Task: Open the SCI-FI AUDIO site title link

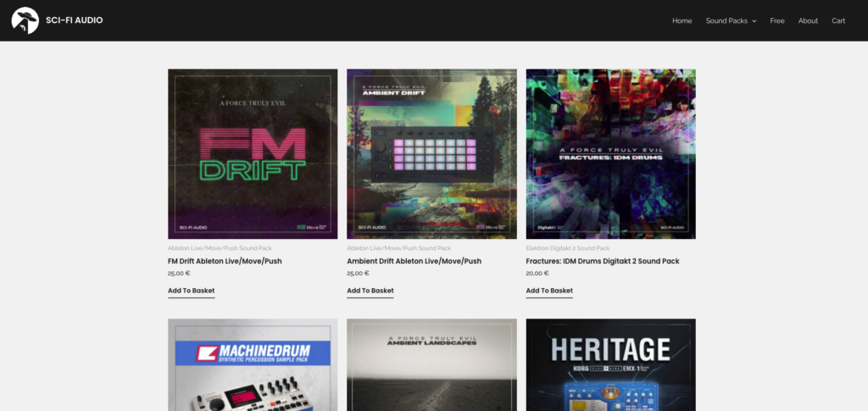Action: (75, 20)
